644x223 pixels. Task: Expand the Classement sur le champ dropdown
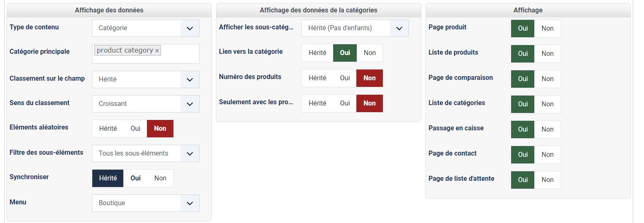[190, 79]
